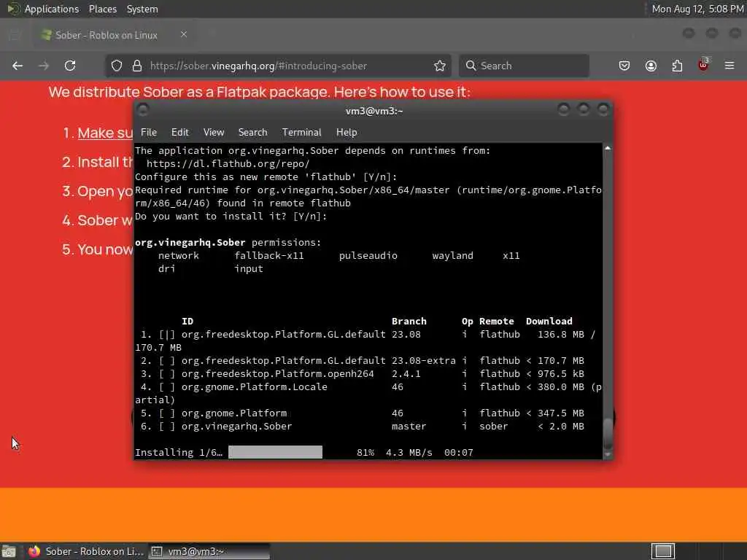
Task: Click the 'Download' column header
Action: click(549, 322)
